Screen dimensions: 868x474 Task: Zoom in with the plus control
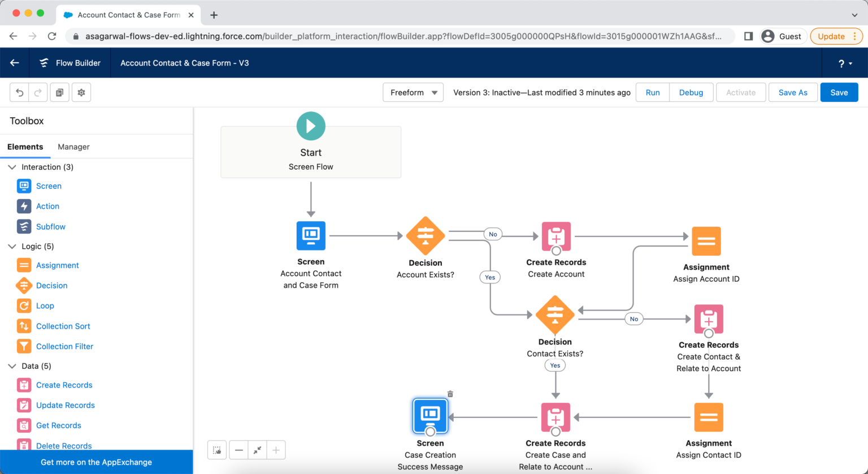(x=276, y=450)
